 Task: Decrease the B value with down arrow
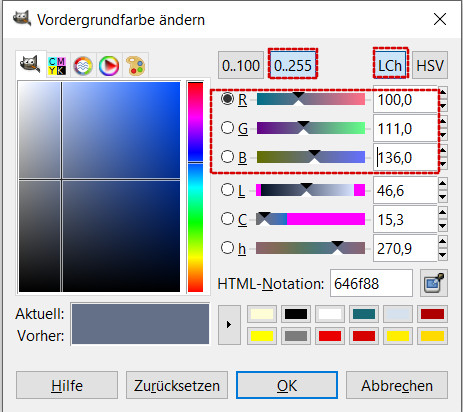pyautogui.click(x=443, y=164)
